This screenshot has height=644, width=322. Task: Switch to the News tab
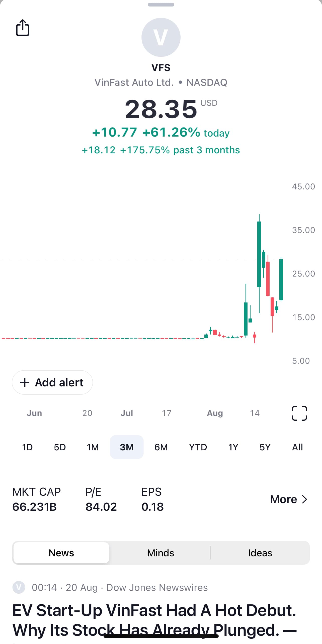(61, 553)
